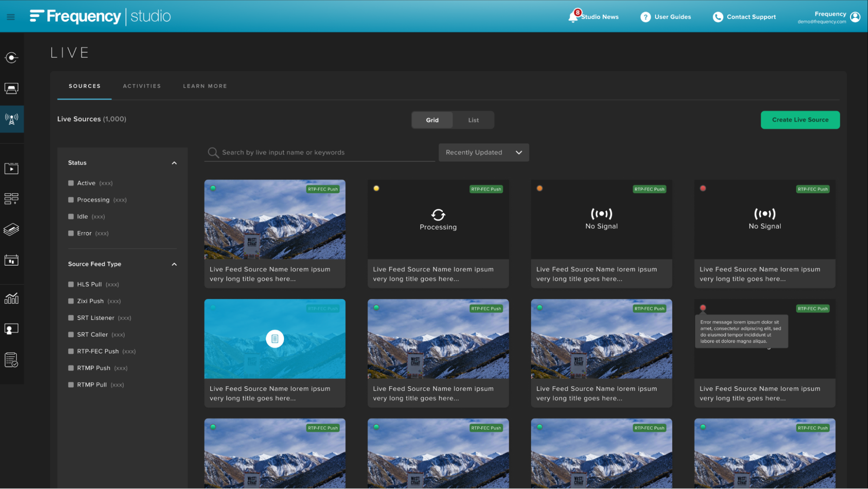Select the Live broadcast tower sidebar icon

point(12,119)
